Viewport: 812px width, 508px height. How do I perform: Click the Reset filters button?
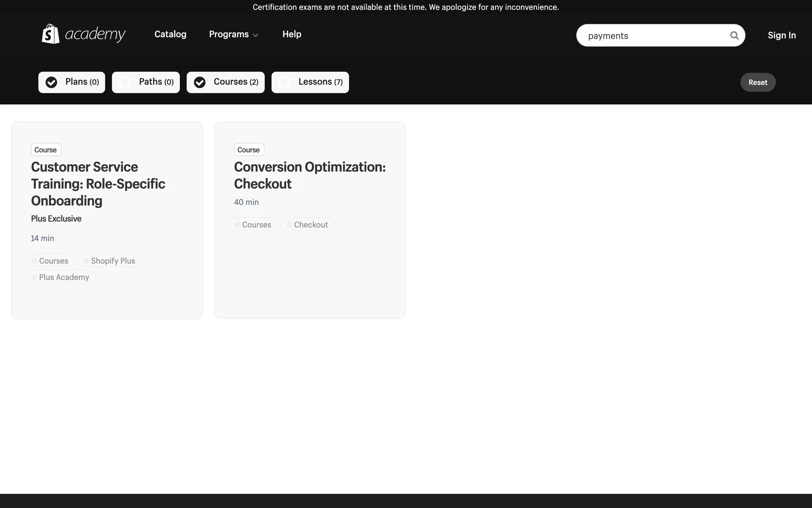coord(757,82)
